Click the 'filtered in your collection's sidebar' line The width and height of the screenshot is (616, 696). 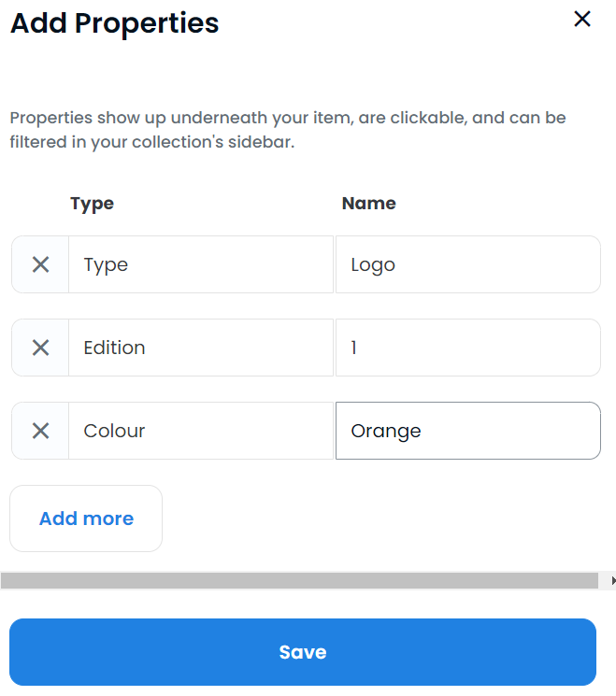[152, 145]
